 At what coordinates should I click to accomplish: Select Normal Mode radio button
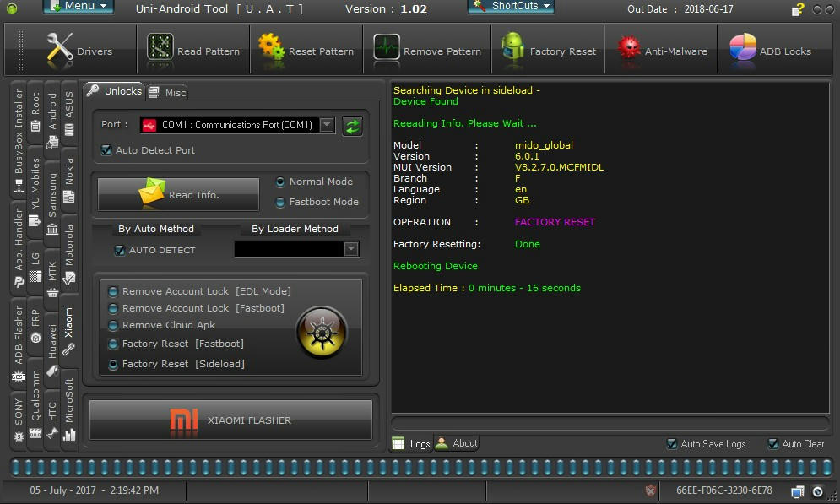(280, 182)
